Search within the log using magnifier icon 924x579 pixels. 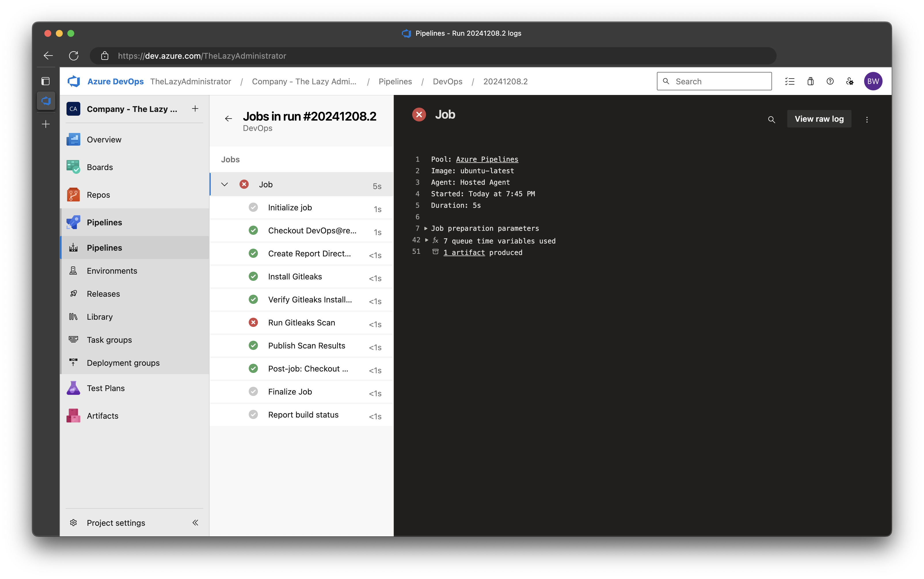tap(772, 119)
